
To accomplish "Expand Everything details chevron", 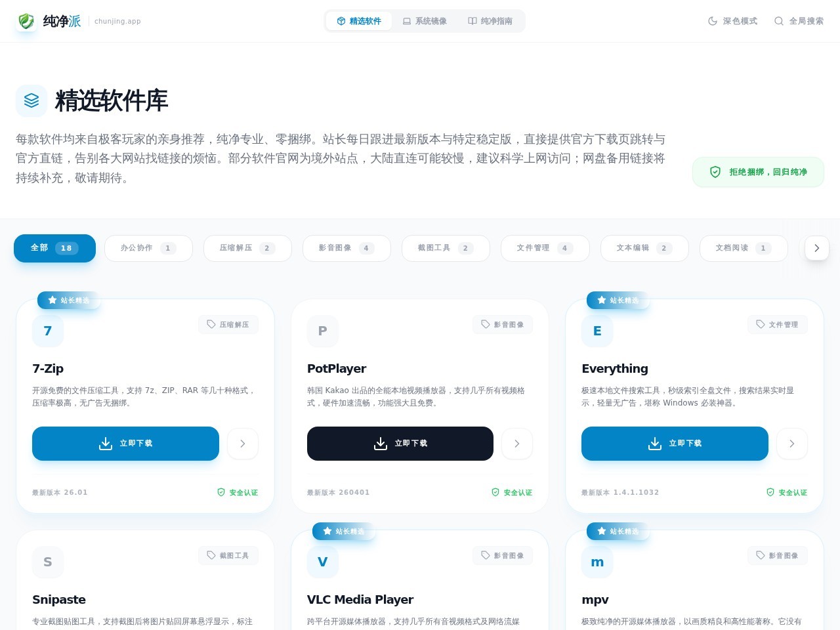I will 792,444.
